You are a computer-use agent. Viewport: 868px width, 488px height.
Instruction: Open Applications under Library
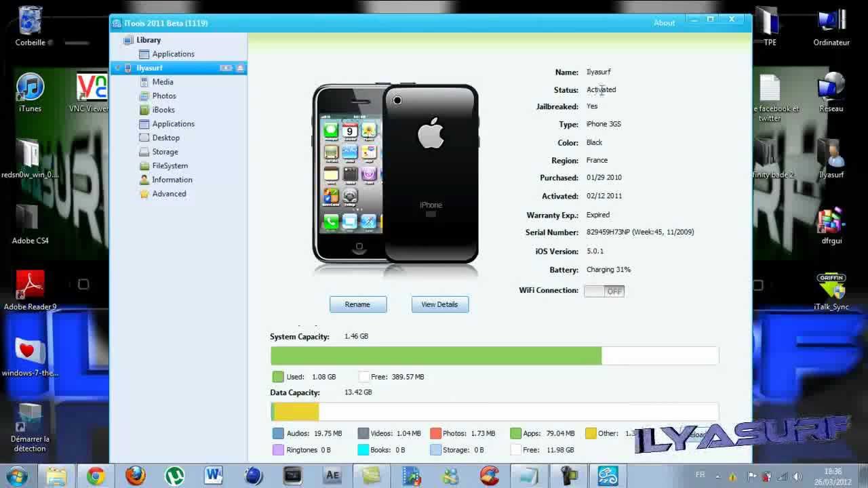(x=173, y=54)
